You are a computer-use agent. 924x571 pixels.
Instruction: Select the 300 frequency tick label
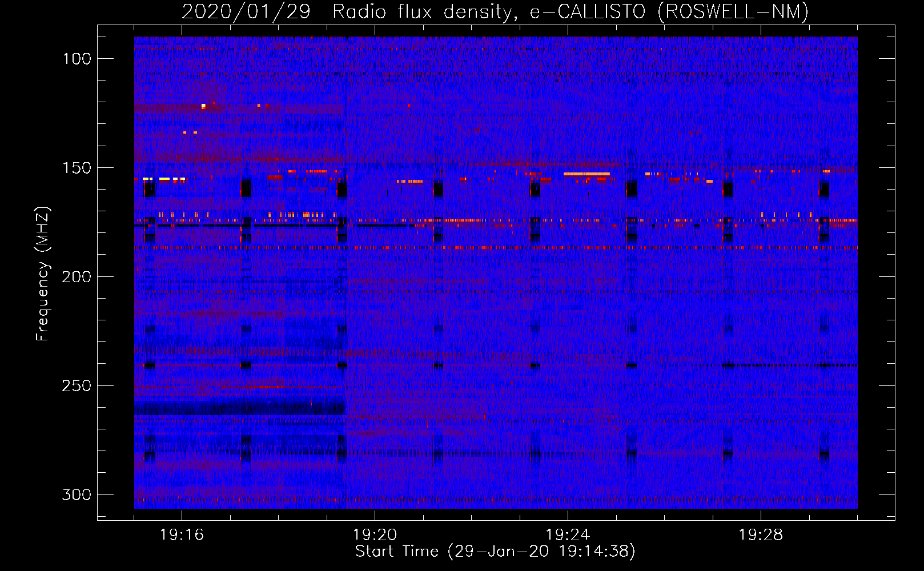pyautogui.click(x=77, y=495)
